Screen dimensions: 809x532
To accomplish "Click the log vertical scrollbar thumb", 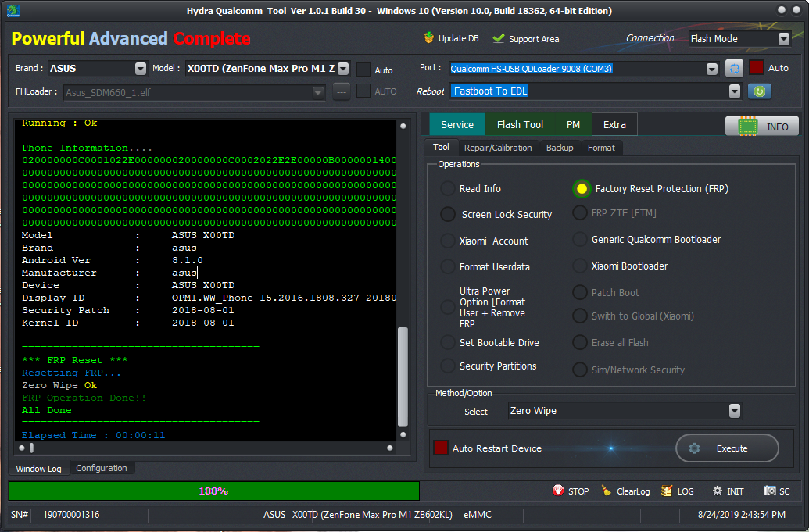I will click(403, 377).
